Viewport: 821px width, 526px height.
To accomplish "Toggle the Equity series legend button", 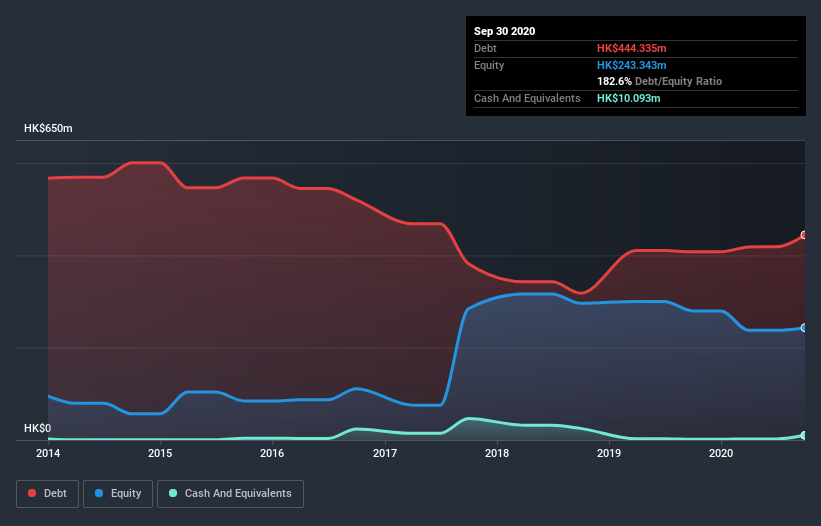I will pyautogui.click(x=118, y=494).
